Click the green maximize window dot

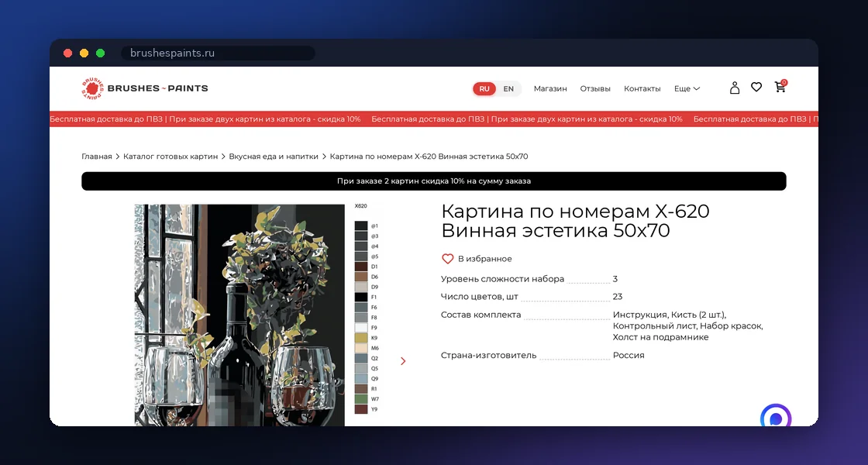click(100, 53)
